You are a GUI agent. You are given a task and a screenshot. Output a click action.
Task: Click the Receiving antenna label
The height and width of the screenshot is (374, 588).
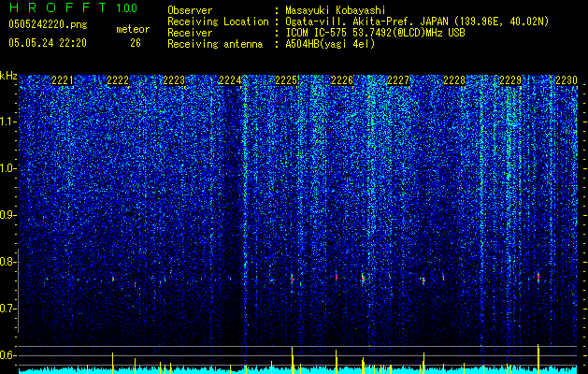215,44
